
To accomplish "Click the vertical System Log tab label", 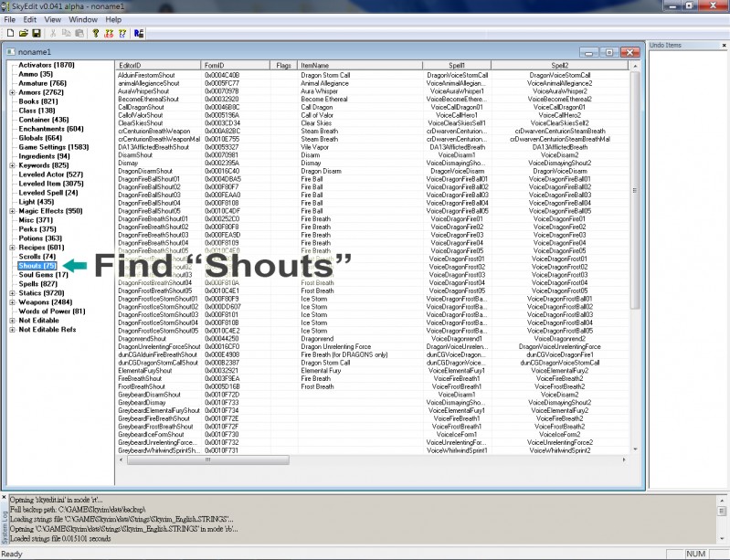I will [5, 527].
